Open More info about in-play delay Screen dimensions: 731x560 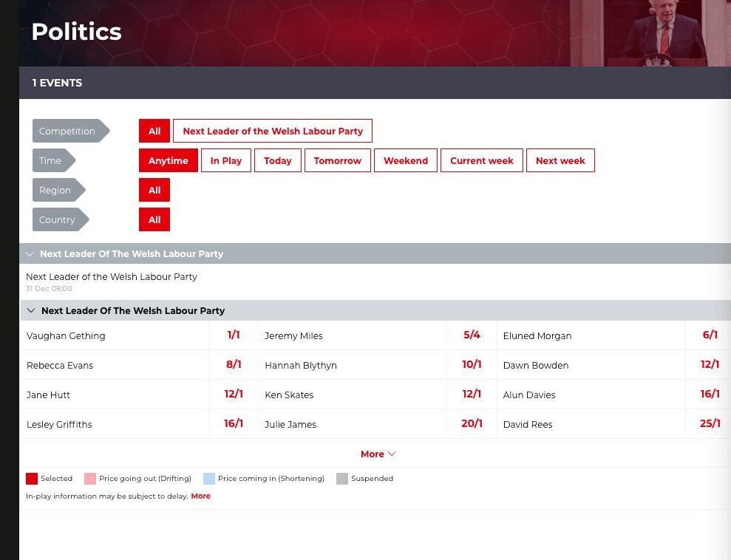(x=200, y=496)
